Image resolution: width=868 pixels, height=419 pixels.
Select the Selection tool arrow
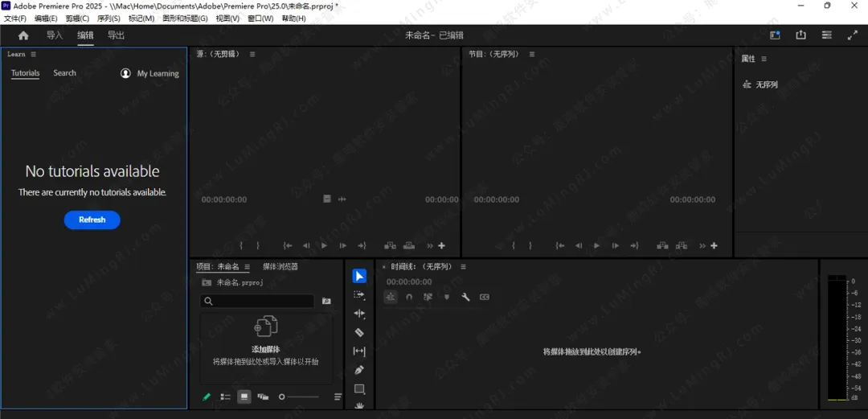pos(359,276)
